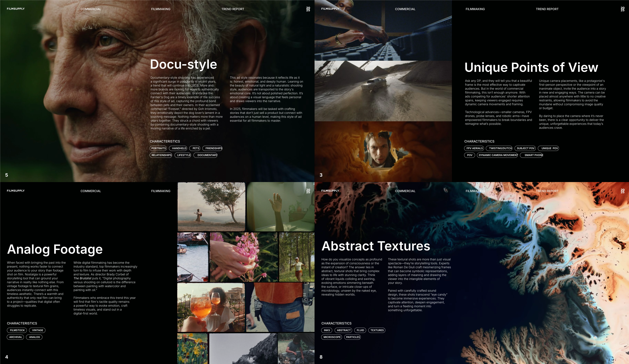
Task: Click the SMART PHONE tag
Action: [x=532, y=155]
